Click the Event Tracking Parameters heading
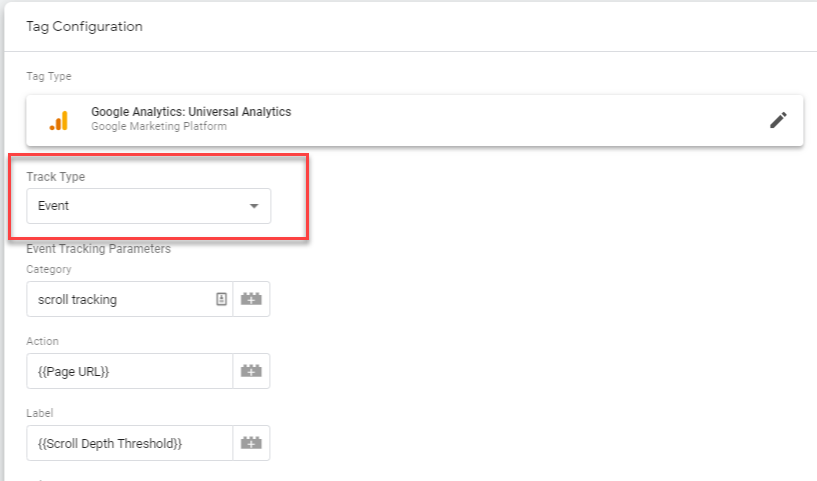 (98, 249)
